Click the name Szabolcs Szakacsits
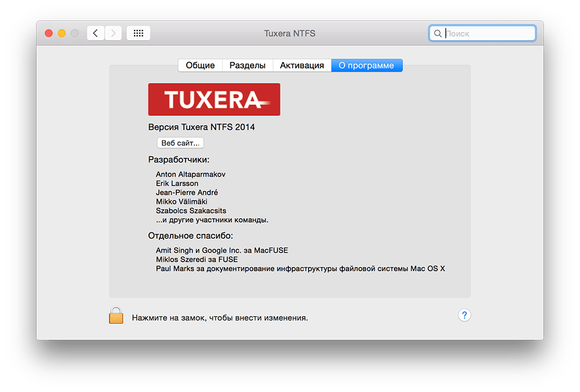 [x=191, y=211]
